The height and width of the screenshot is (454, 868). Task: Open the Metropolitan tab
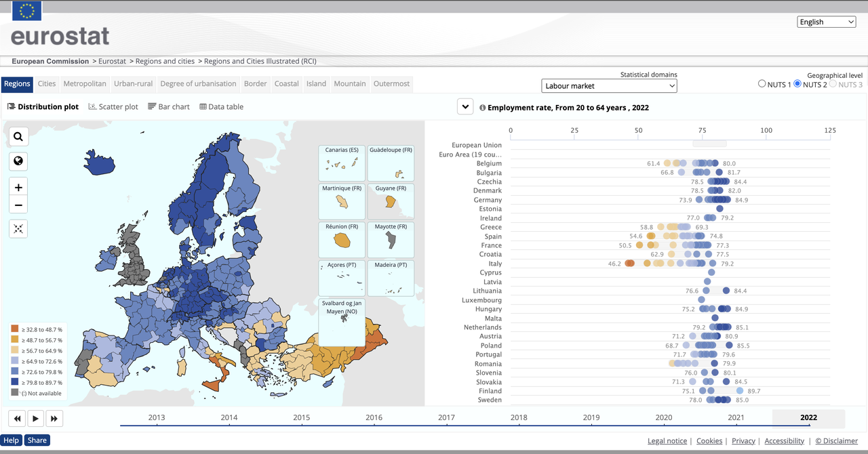click(x=85, y=84)
